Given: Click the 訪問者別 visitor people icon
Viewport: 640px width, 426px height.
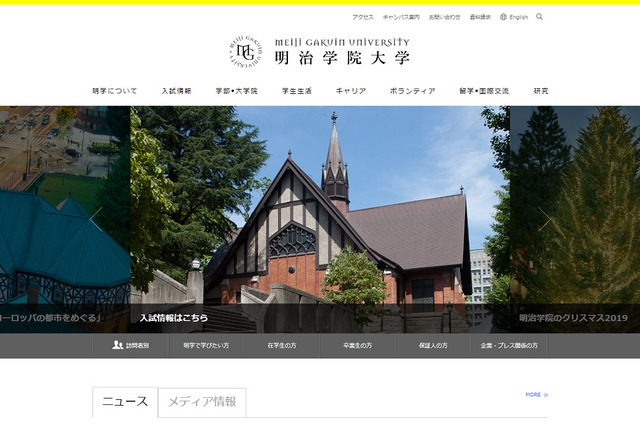Looking at the screenshot, I should (118, 345).
